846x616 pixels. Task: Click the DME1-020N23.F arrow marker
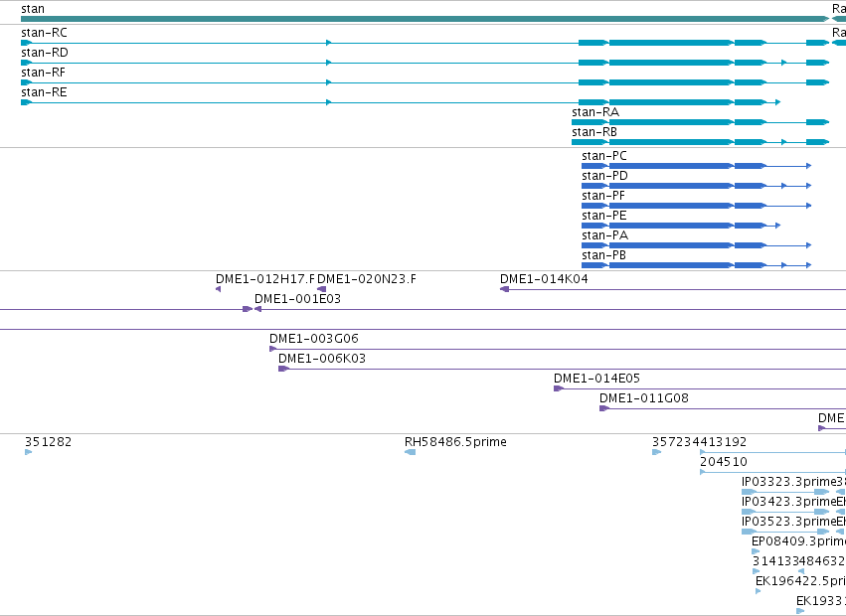[x=321, y=290]
